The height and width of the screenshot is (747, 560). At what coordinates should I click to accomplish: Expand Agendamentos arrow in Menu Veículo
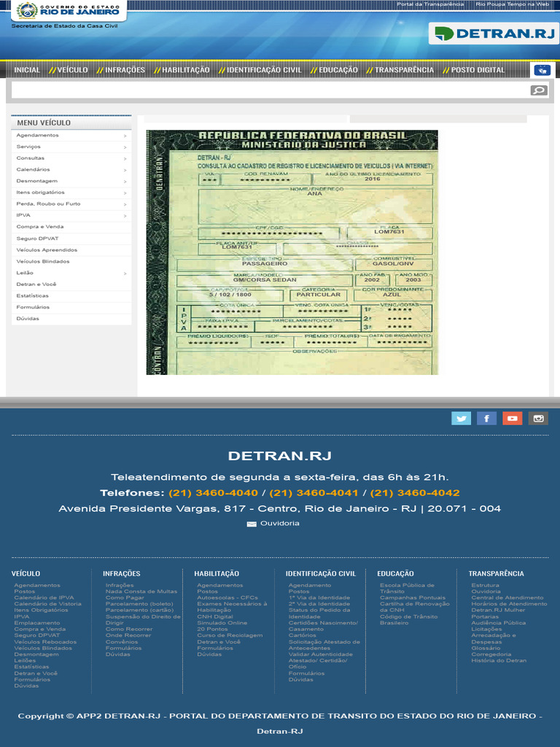(125, 136)
